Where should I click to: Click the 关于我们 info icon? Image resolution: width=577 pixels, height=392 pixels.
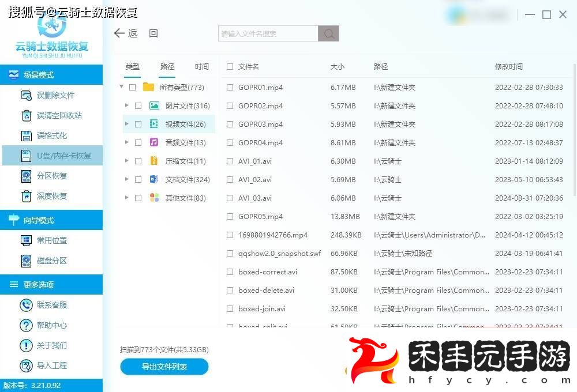(26, 345)
